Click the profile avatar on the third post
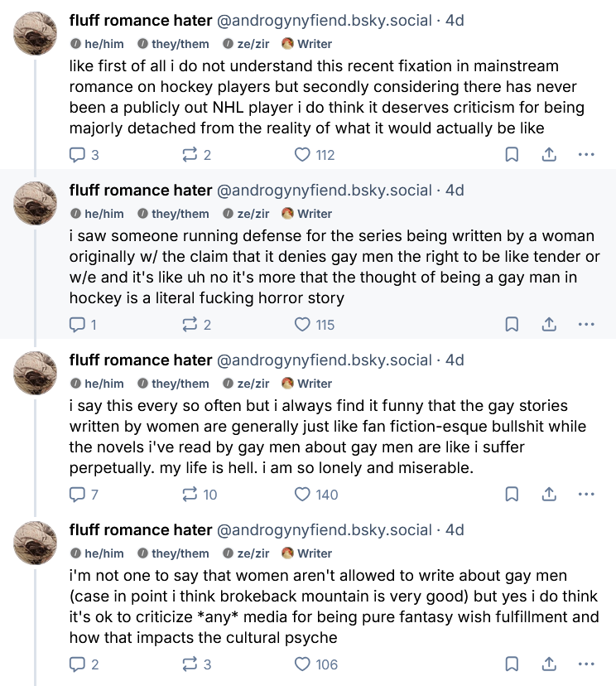Image resolution: width=616 pixels, height=686 pixels. pos(35,373)
